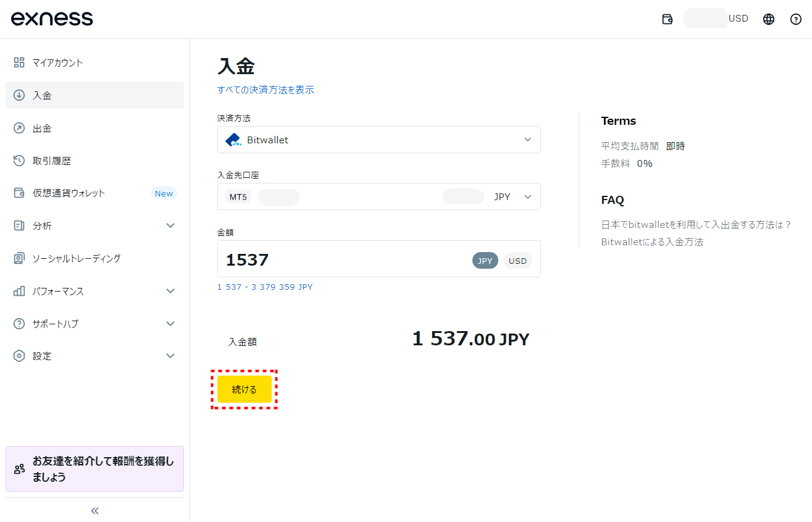Click the Bitwallet logo icon
Image resolution: width=812 pixels, height=522 pixels.
233,140
